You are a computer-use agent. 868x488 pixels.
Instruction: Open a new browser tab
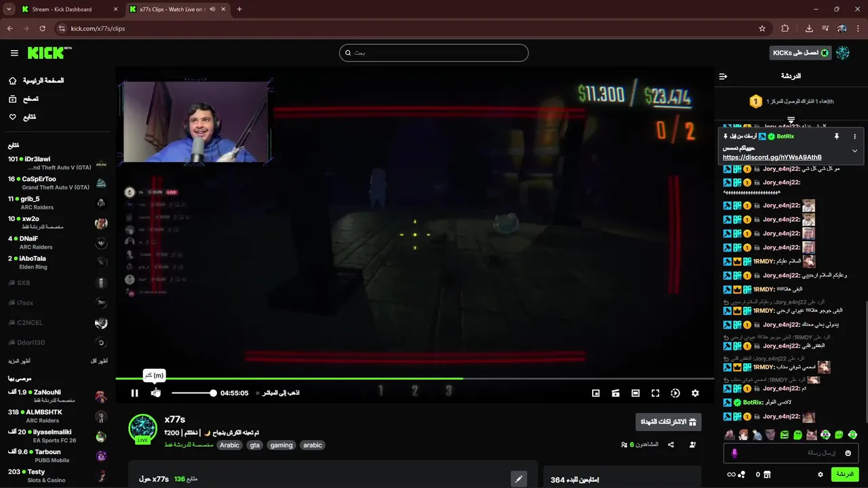point(239,9)
